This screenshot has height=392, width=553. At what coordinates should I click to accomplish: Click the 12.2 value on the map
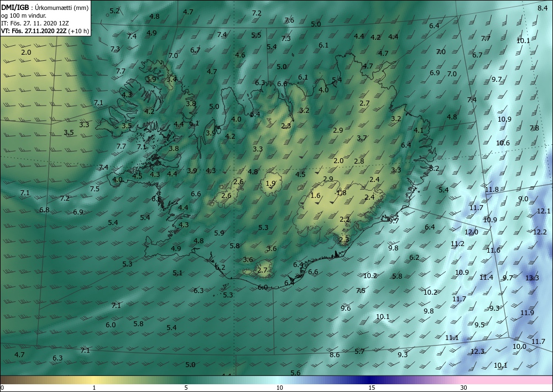point(540,232)
